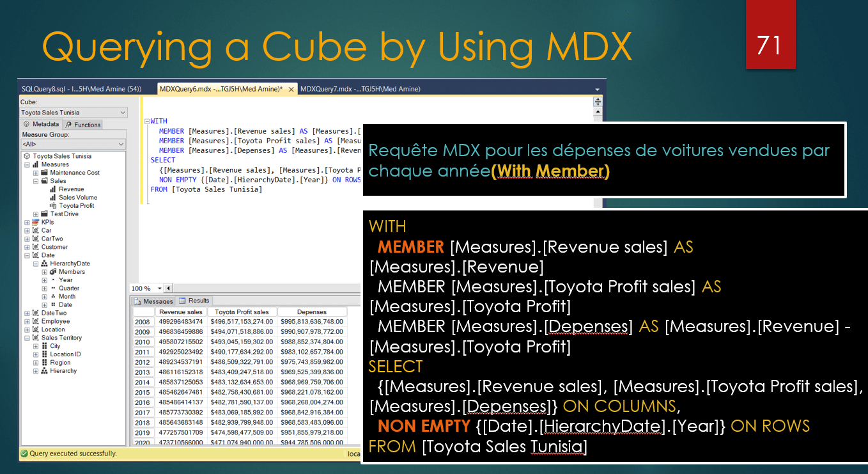
Task: Click the Depenses column header
Action: (x=312, y=312)
